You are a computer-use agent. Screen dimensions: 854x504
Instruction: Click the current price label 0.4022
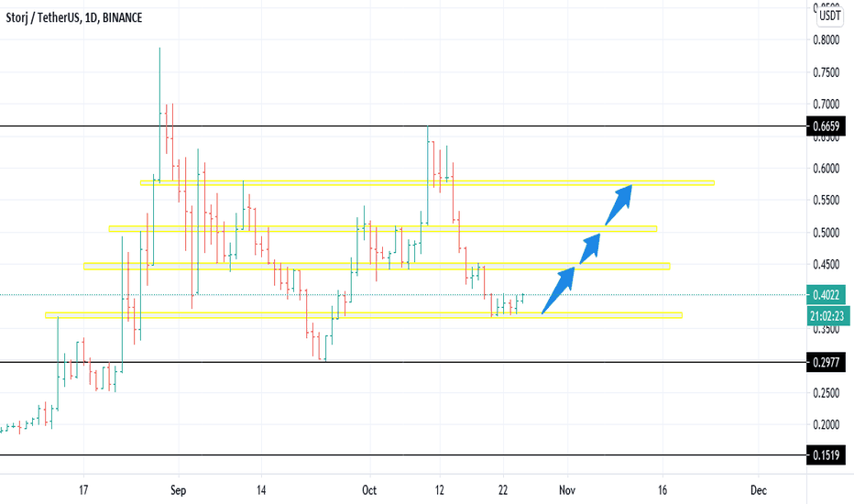click(x=827, y=295)
